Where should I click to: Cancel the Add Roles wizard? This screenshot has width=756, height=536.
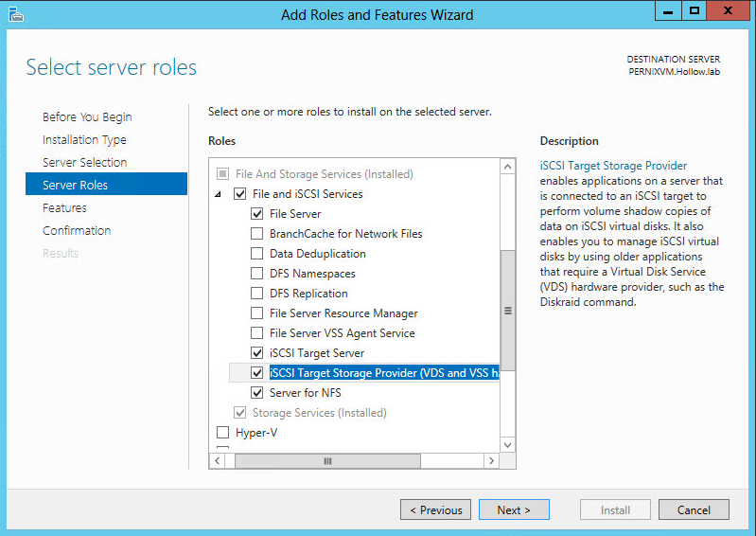[694, 510]
